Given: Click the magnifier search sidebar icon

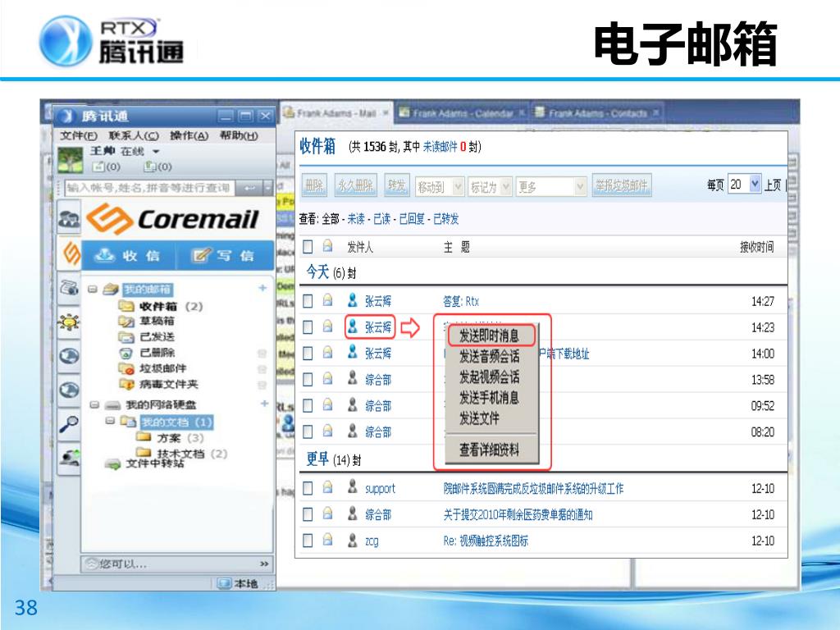Looking at the screenshot, I should (69, 424).
